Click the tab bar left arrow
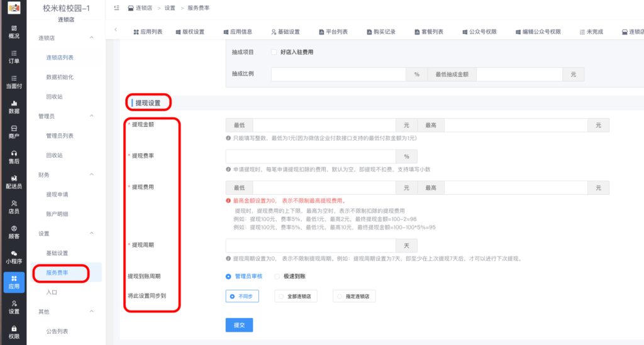Image resolution: width=644 pixels, height=345 pixels. (x=116, y=30)
